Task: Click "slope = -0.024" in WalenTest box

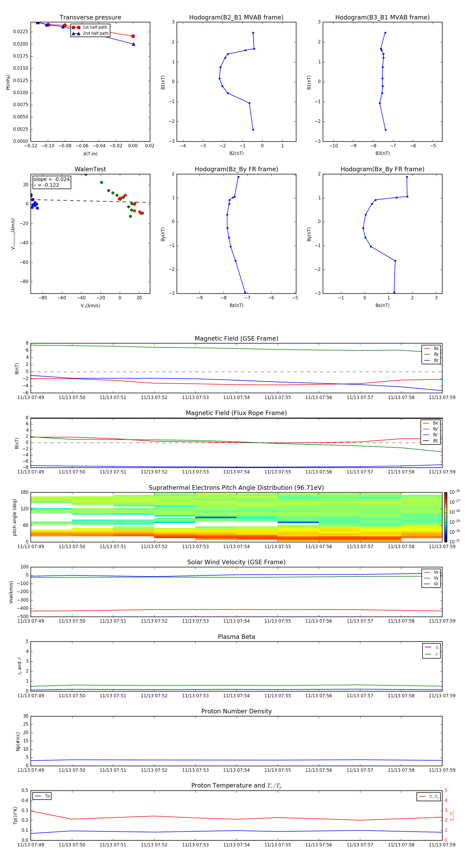Action: pyautogui.click(x=52, y=179)
